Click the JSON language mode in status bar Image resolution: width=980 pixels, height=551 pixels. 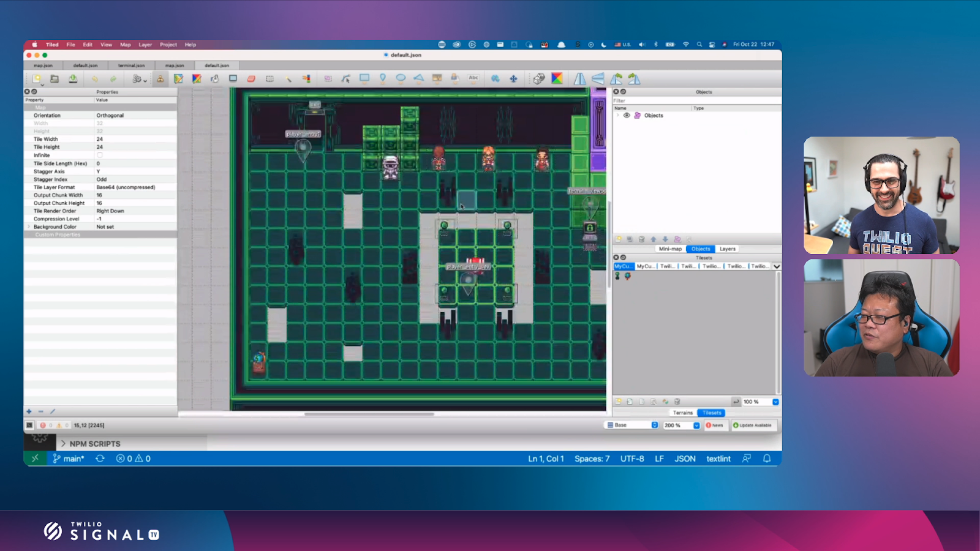(685, 459)
